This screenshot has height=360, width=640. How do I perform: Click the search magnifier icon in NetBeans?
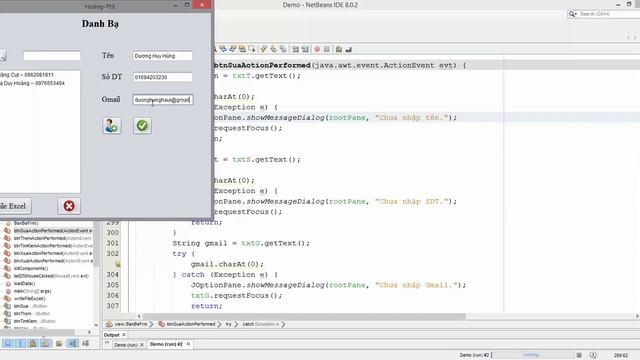tap(573, 14)
